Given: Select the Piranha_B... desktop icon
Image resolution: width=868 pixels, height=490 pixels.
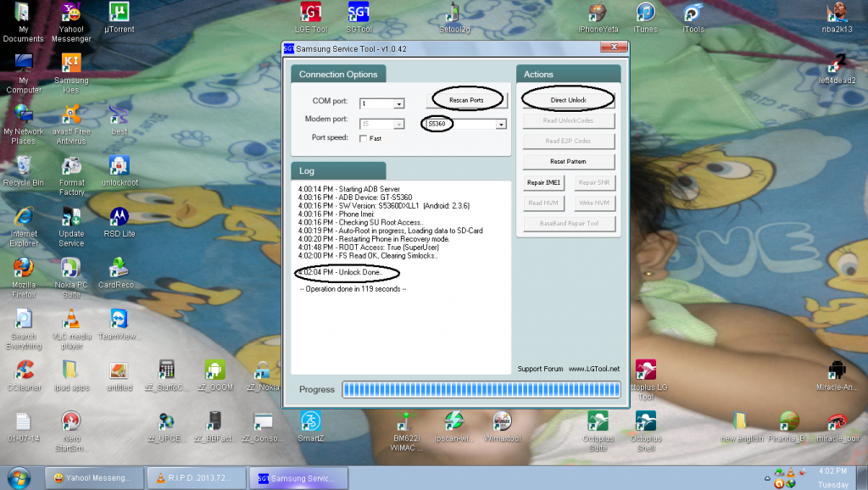Looking at the screenshot, I should (x=789, y=426).
